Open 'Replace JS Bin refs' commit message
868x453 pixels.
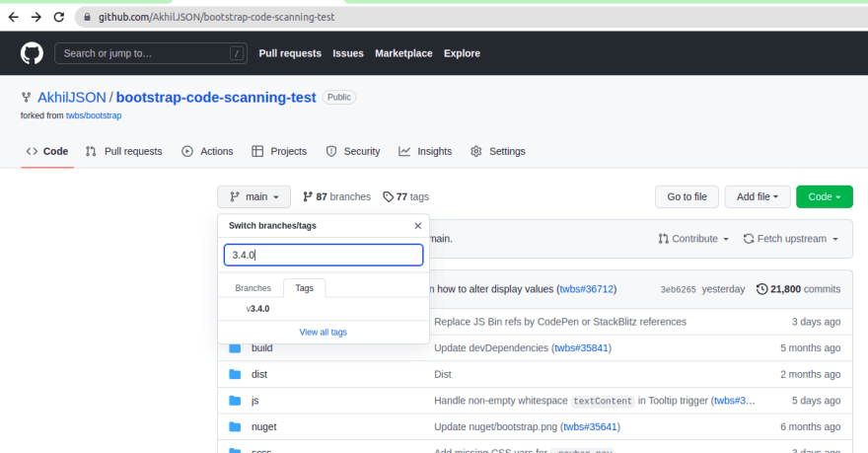(560, 322)
